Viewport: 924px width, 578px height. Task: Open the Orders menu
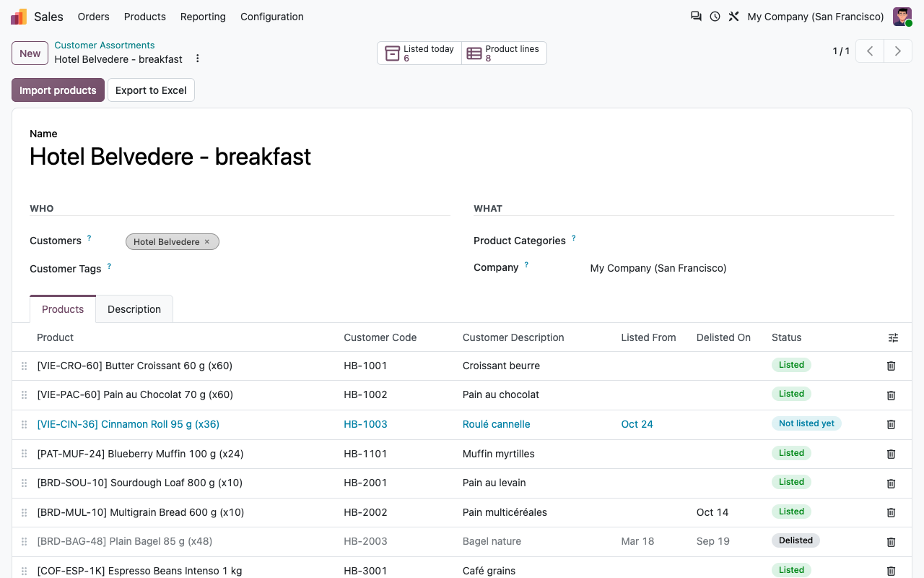(x=94, y=17)
